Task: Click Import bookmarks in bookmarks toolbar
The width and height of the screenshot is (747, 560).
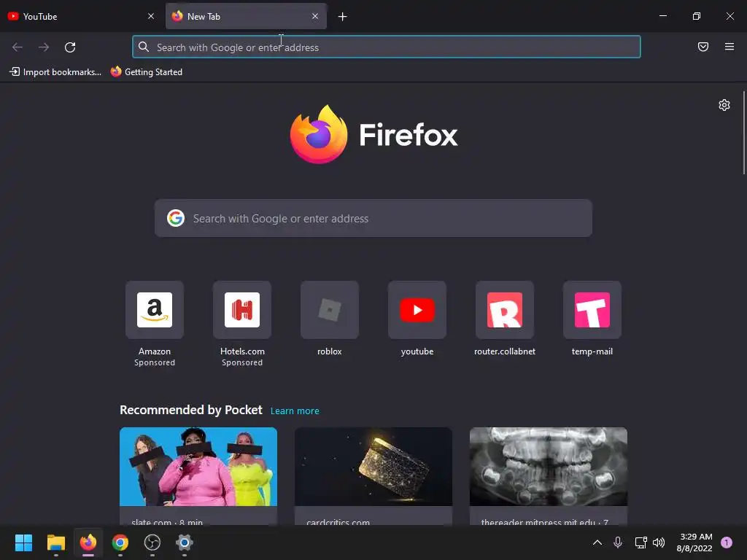Action: click(x=55, y=72)
